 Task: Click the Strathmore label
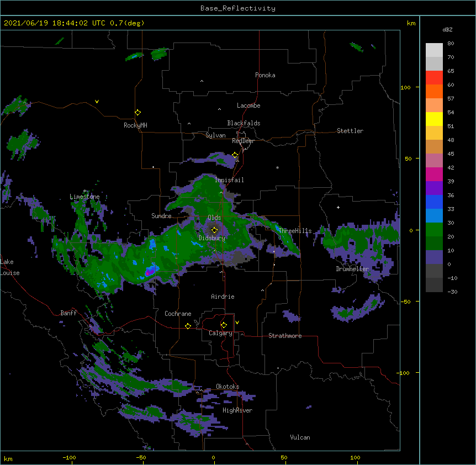click(285, 336)
